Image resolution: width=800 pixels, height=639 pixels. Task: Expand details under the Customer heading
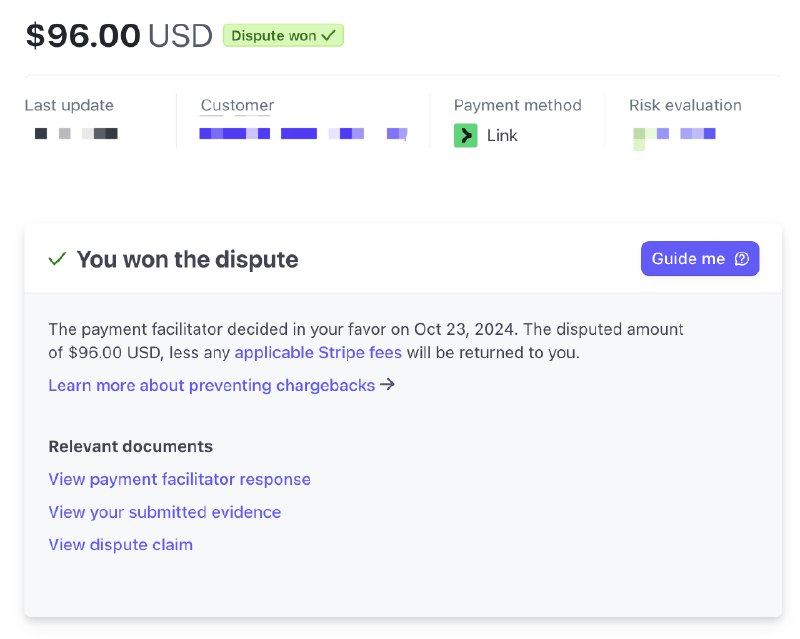click(x=237, y=105)
